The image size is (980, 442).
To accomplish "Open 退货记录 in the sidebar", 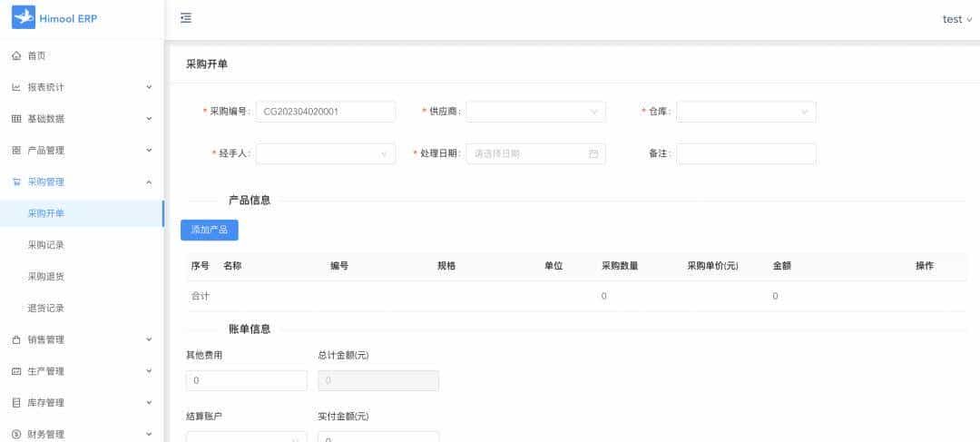I will tap(82, 309).
